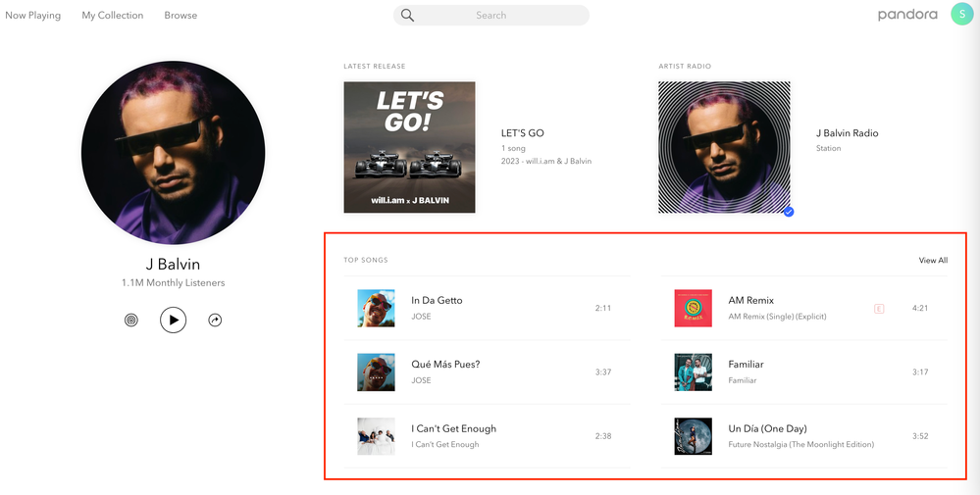Open the user profile avatar
Viewport: 980px width, 495px height.
pos(962,15)
